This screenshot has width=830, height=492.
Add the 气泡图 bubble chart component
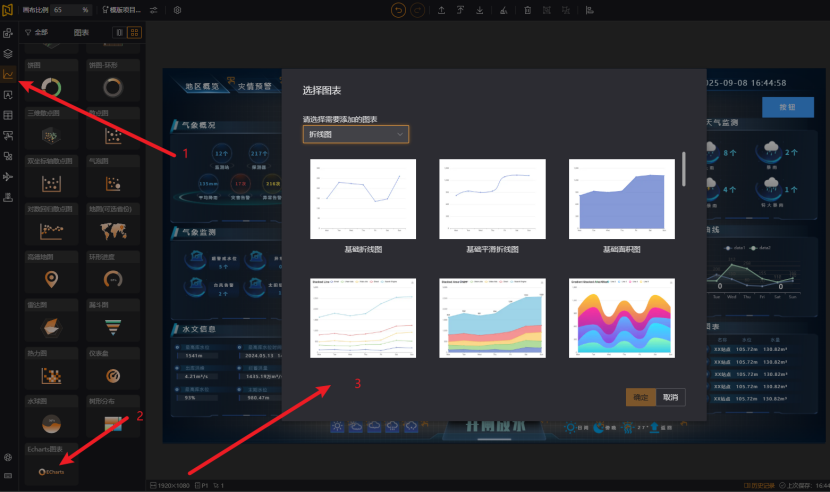tap(113, 176)
